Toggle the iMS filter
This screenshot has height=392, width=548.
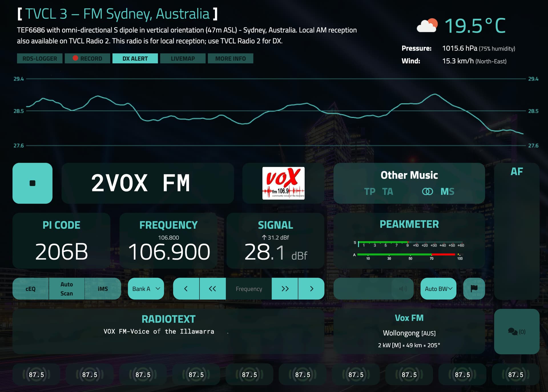pos(103,289)
